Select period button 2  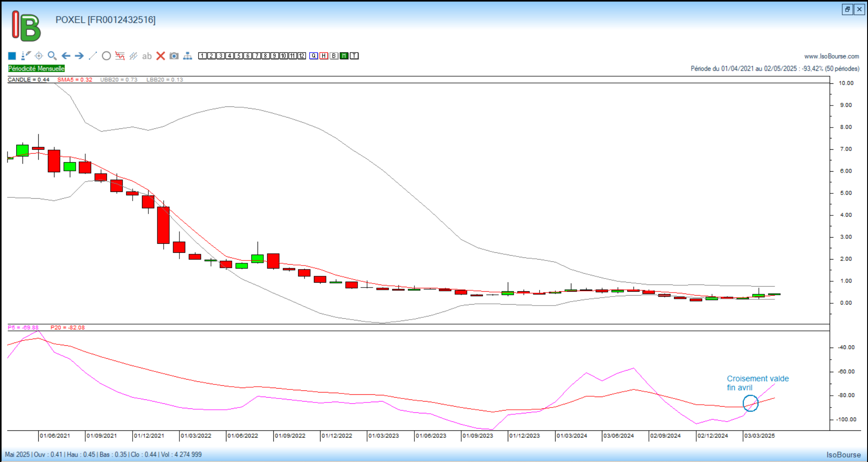(211, 56)
